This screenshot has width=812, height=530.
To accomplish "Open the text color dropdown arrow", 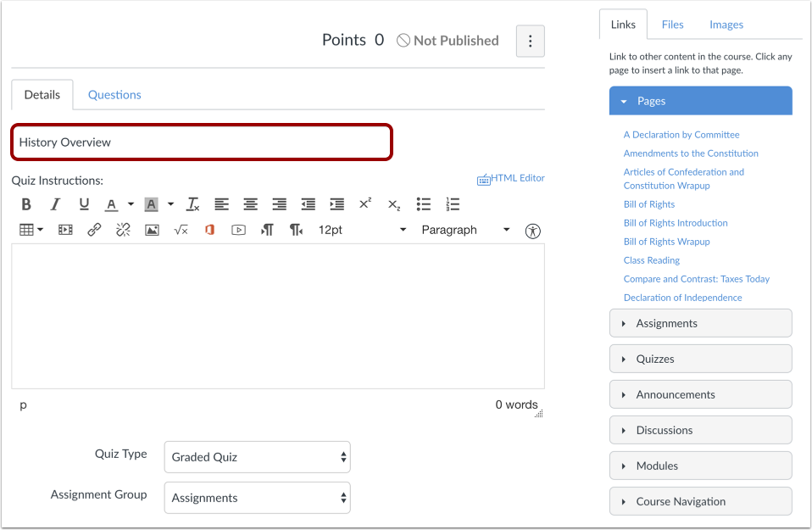I will click(x=131, y=204).
